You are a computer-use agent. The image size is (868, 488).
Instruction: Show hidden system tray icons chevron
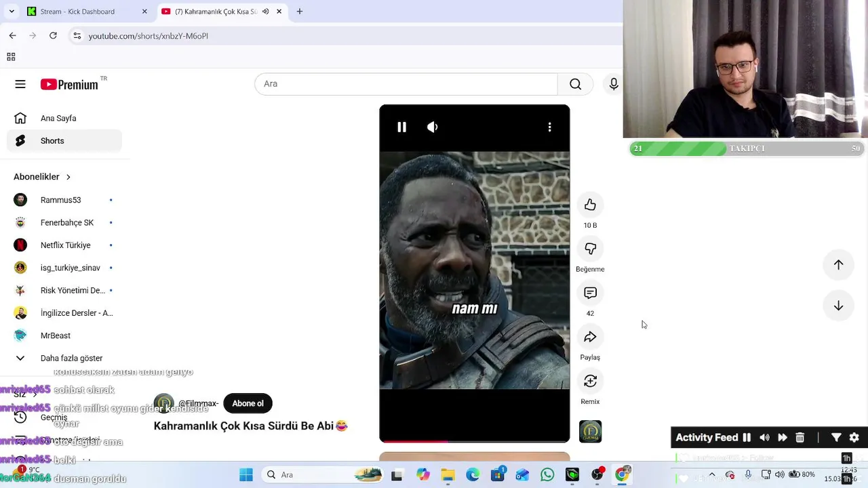coord(712,474)
